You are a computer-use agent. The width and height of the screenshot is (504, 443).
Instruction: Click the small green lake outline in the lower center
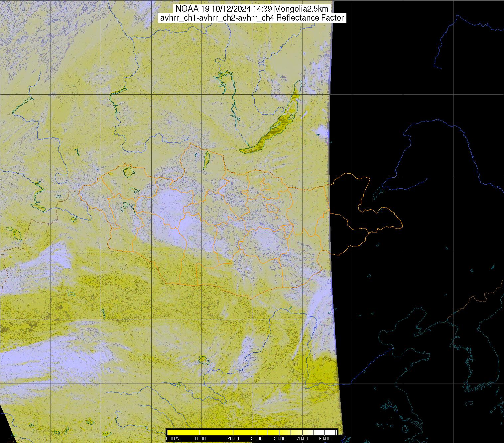(x=202, y=359)
